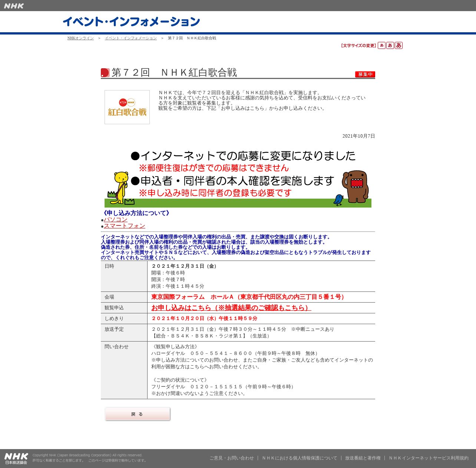Click the 日時 row label

(x=109, y=266)
